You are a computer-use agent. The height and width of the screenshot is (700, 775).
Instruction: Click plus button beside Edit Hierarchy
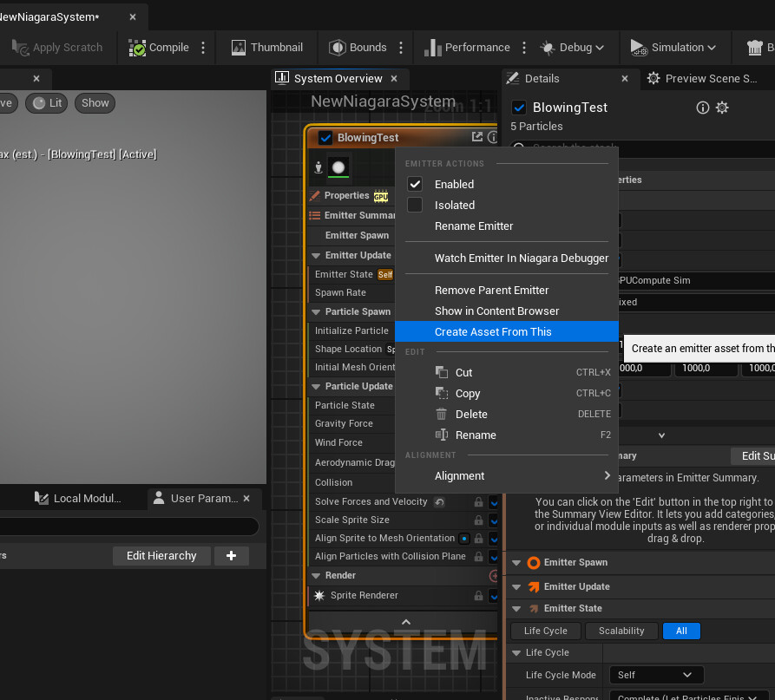point(231,556)
